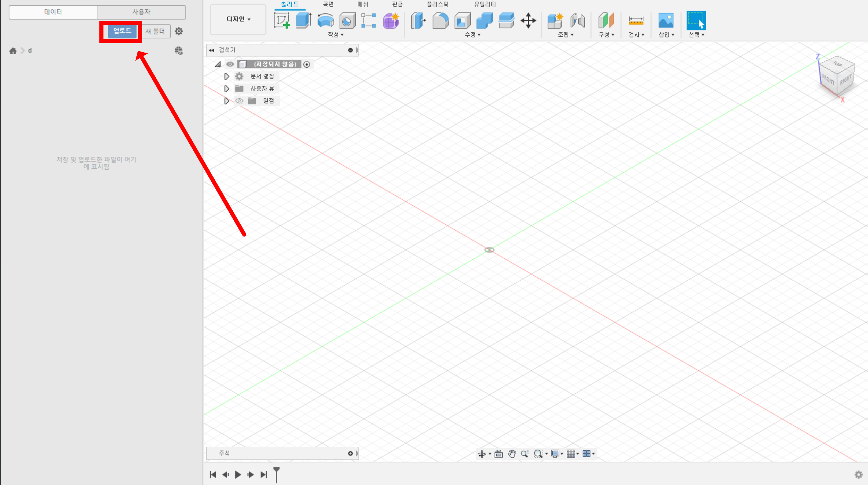
Task: Switch to the 데이터 panel tab
Action: click(53, 12)
